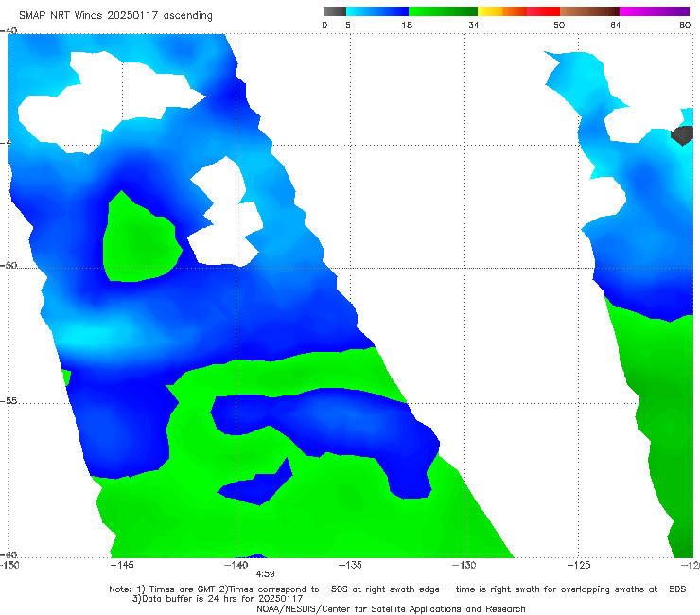Click the '-55' latitude axis label

[x=9, y=401]
